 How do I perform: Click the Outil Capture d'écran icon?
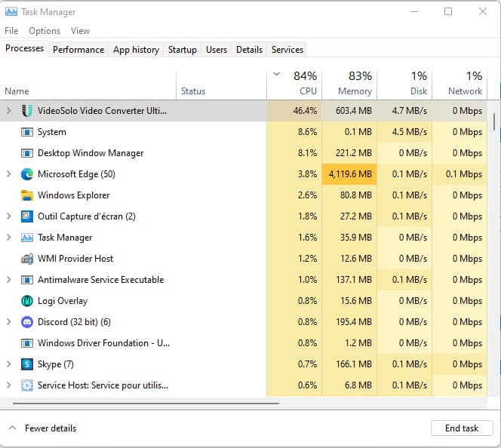(27, 216)
